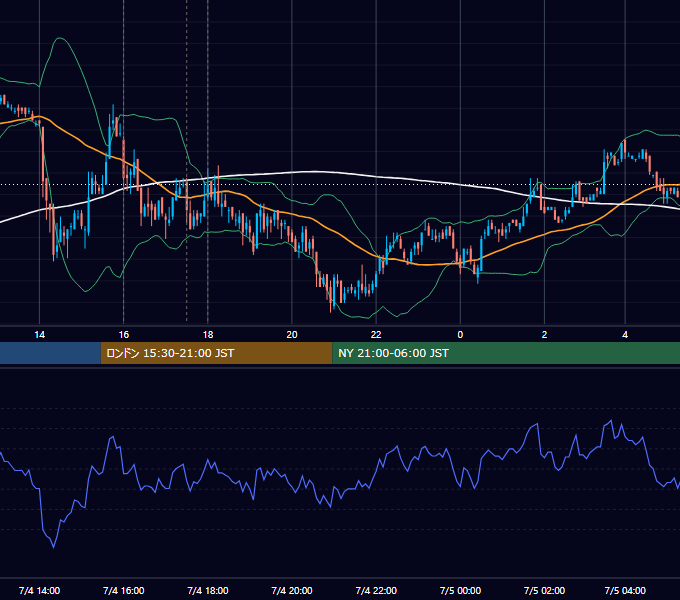680x600 pixels.
Task: Select the 22 hour axis label
Action: (x=376, y=335)
